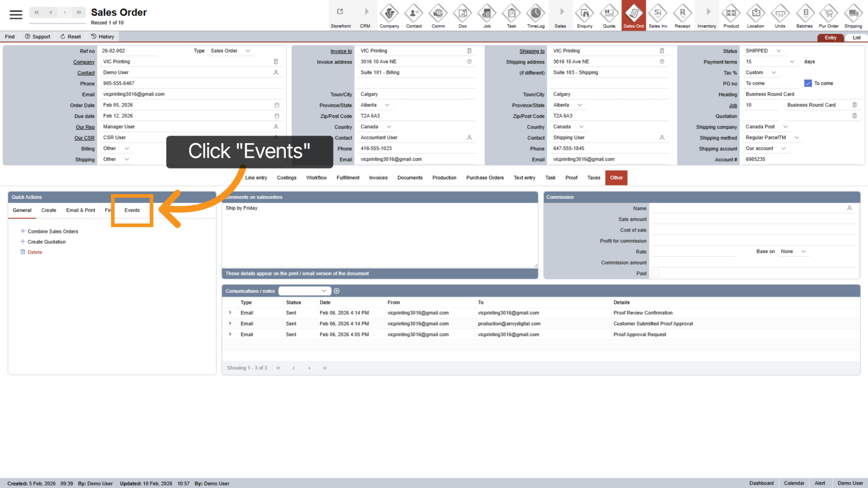Expand the Proof Approval Request email row
This screenshot has height=488, width=868.
pyautogui.click(x=230, y=334)
